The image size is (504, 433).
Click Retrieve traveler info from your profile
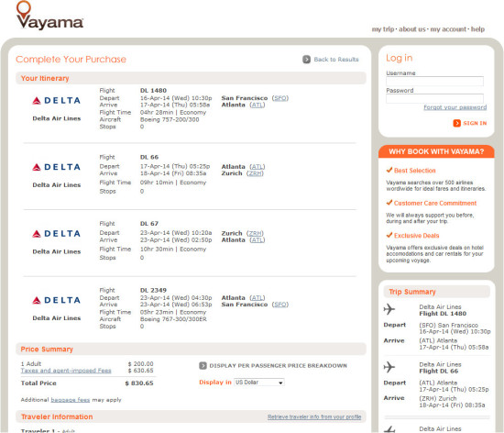tap(314, 416)
